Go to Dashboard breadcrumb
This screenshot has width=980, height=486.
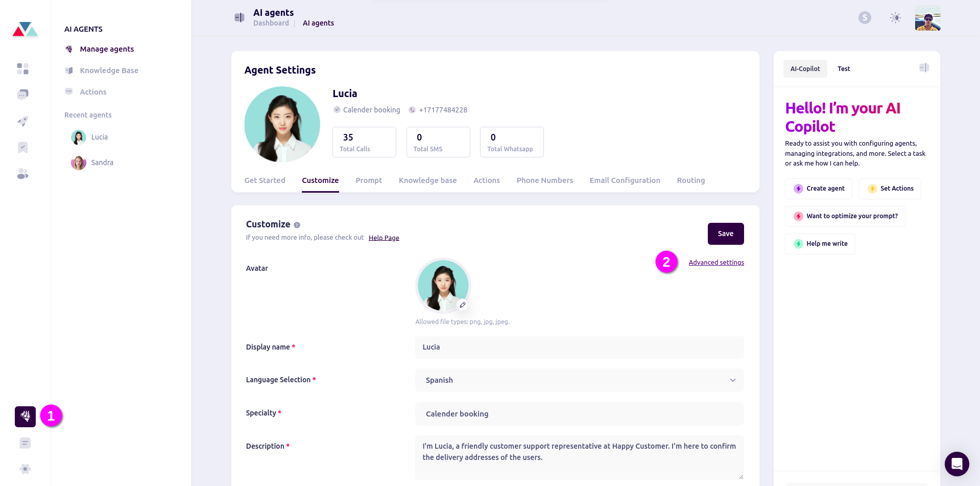pyautogui.click(x=271, y=23)
